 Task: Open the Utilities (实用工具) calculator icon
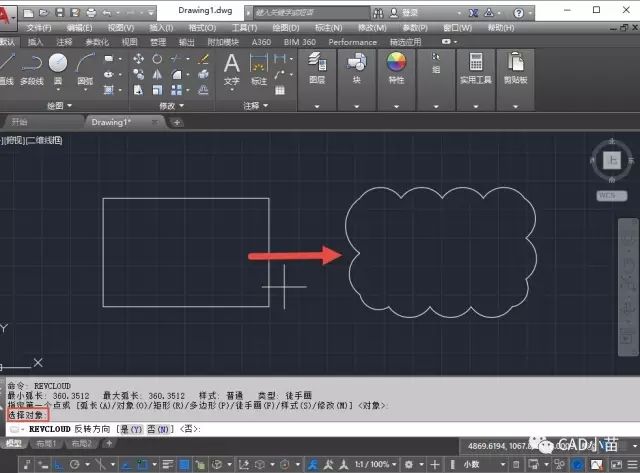(x=475, y=66)
